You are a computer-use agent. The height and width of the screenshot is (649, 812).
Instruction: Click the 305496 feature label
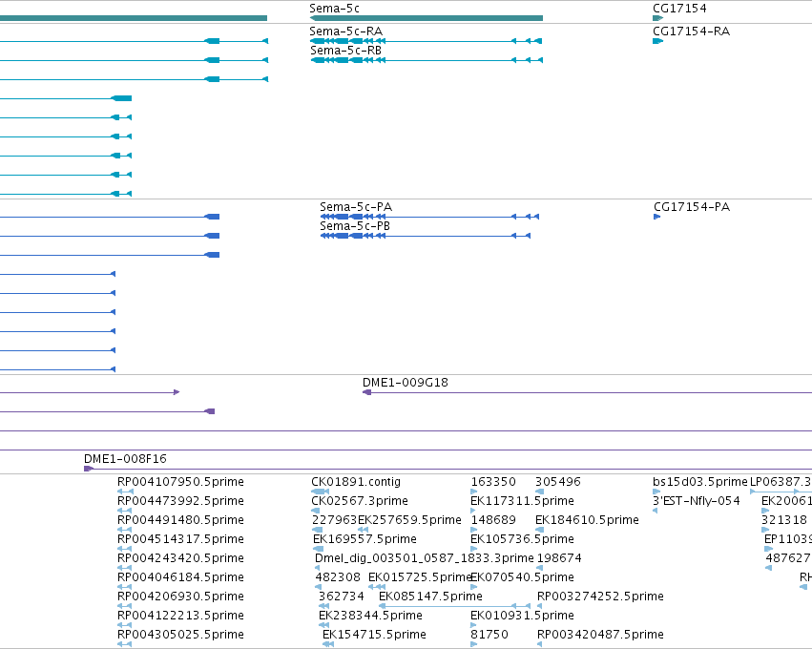[x=558, y=482]
